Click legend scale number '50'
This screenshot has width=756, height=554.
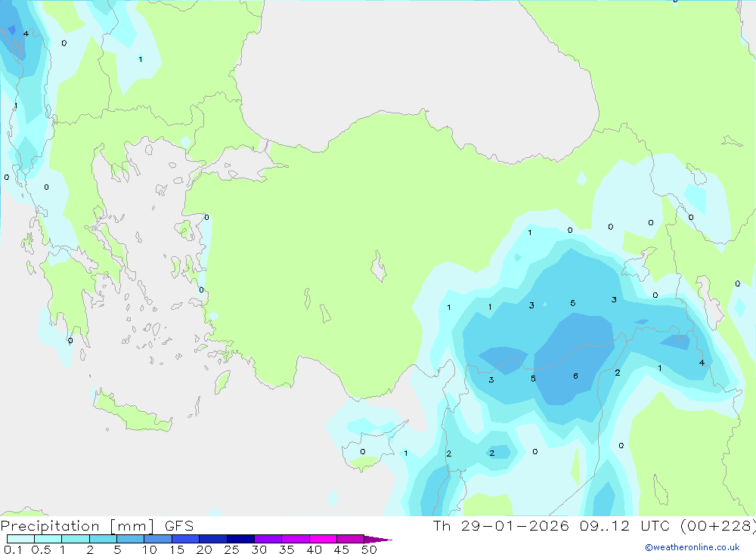370,549
